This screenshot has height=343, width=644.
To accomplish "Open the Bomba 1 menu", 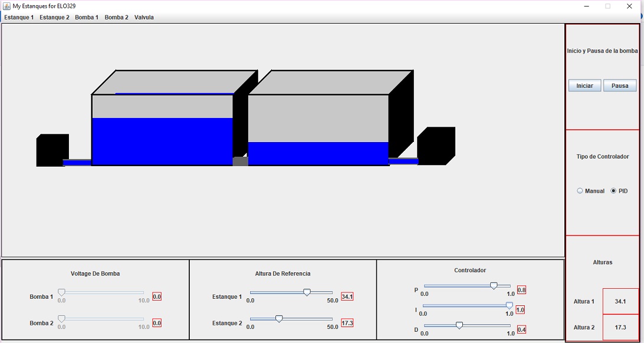I will [87, 18].
